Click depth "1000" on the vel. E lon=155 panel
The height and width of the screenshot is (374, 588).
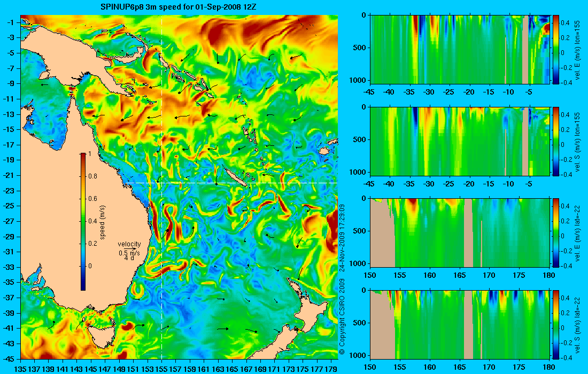click(359, 80)
